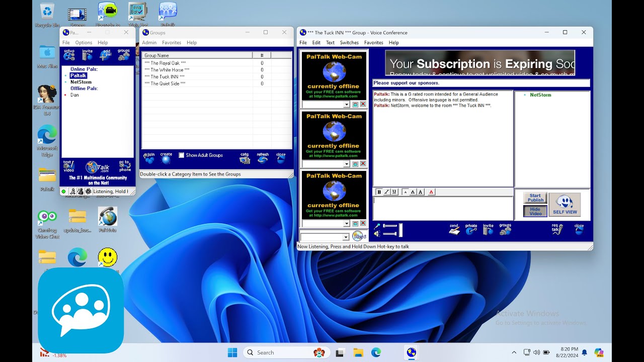Click the refresh icon in Groups window
The height and width of the screenshot is (362, 644).
pos(263,158)
